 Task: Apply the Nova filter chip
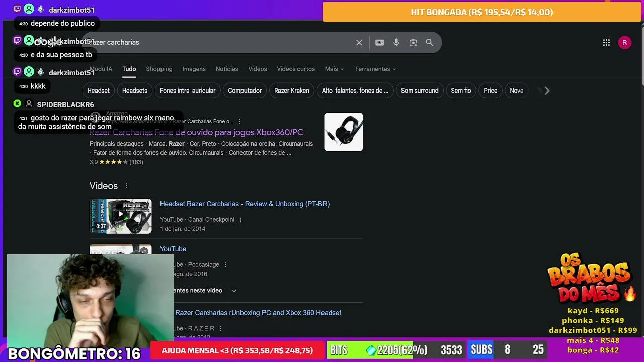517,90
